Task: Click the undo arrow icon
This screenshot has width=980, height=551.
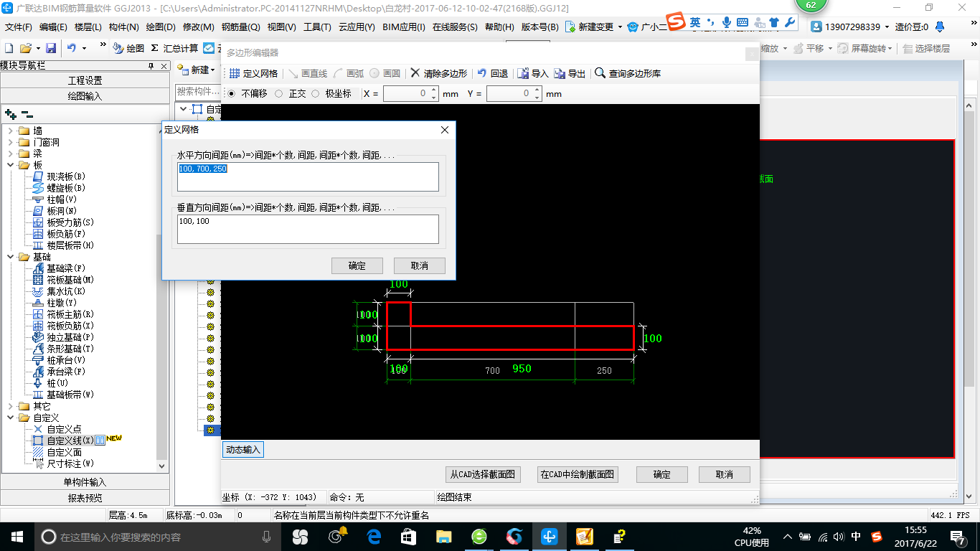Action: (72, 48)
